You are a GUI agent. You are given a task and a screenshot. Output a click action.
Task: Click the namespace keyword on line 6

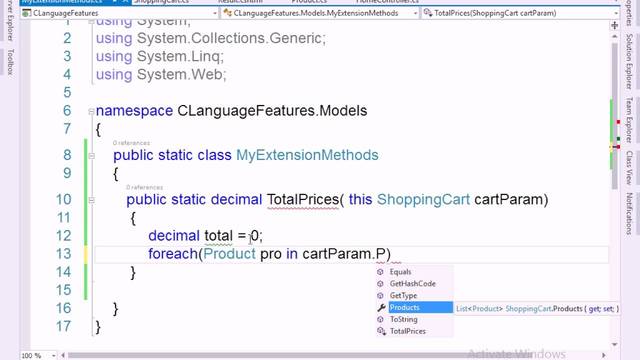click(x=134, y=111)
